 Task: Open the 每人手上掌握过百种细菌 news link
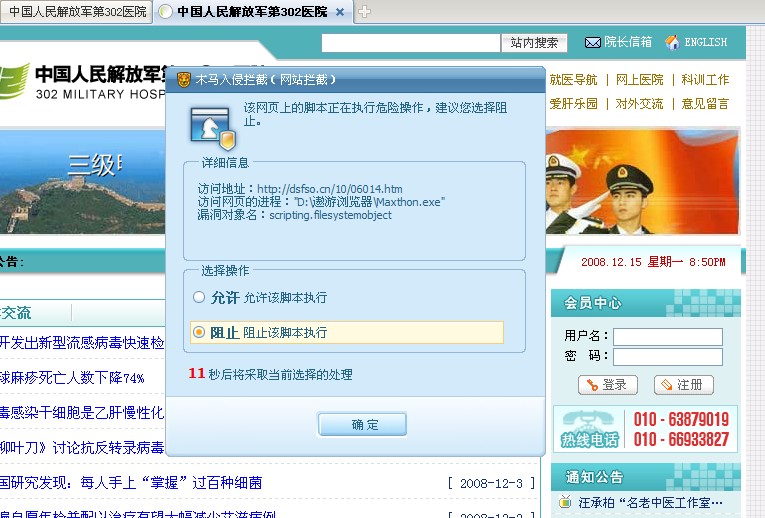131,483
